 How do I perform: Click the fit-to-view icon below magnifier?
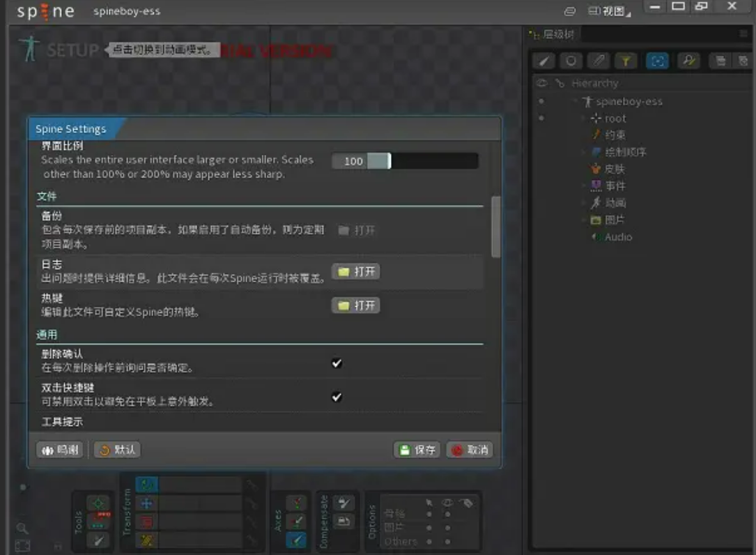pos(22,546)
